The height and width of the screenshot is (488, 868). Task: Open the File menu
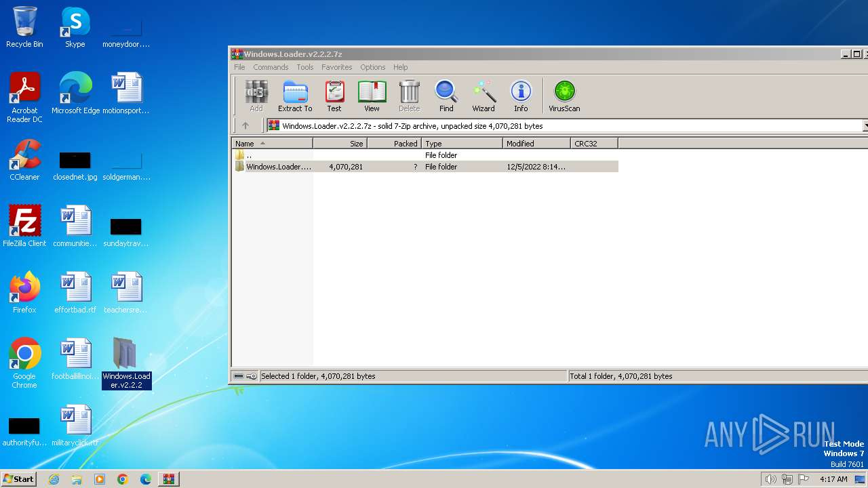click(x=239, y=67)
